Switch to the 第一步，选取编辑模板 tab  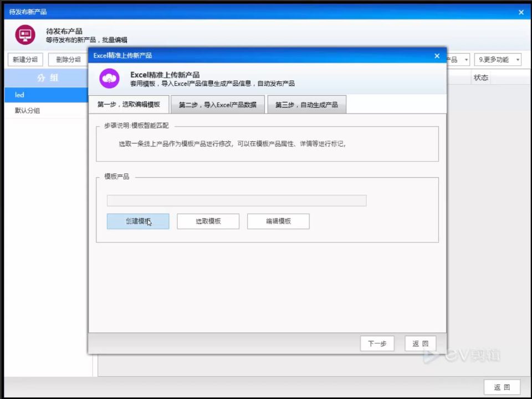(x=129, y=105)
